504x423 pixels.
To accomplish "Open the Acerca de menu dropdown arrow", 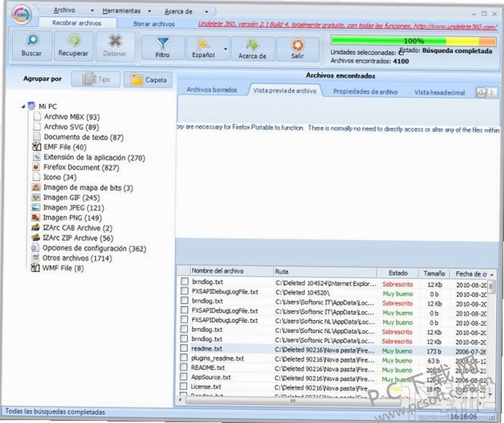I will [207, 12].
